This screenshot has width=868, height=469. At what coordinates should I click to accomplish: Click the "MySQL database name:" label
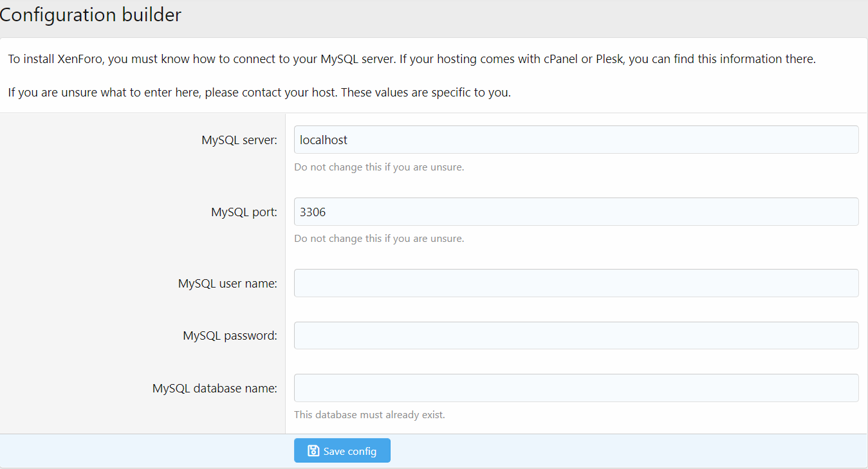point(214,389)
